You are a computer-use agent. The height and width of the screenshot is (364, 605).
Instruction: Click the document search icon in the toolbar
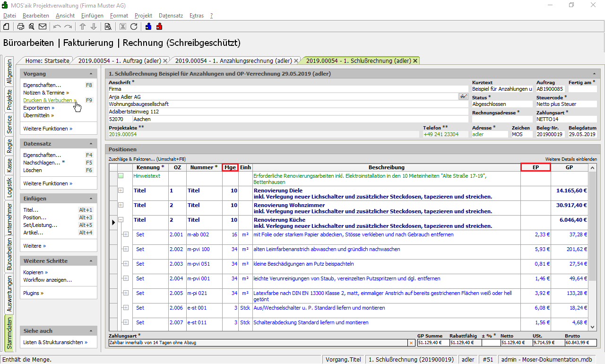tap(108, 26)
